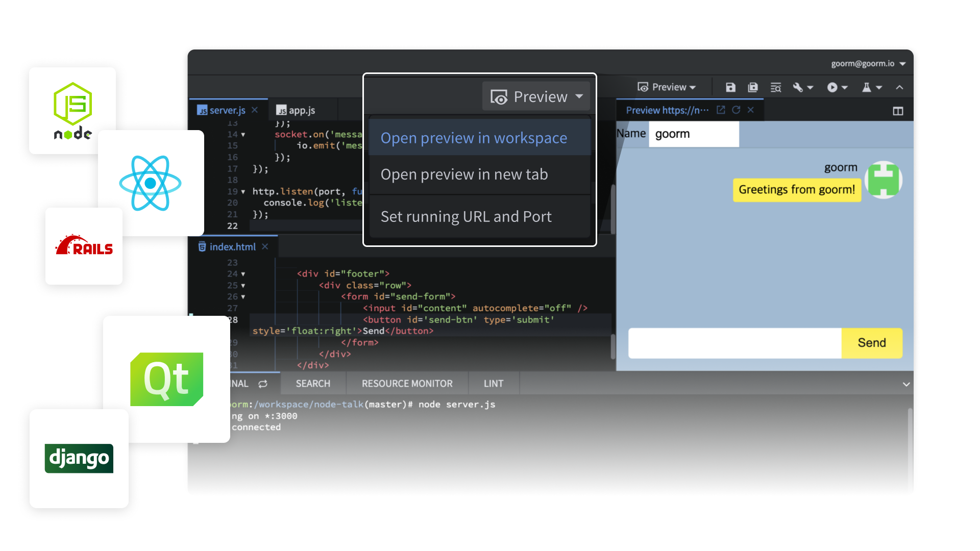Click the 'goorm' sender name above message
Image resolution: width=980 pixels, height=551 pixels.
[x=841, y=167]
